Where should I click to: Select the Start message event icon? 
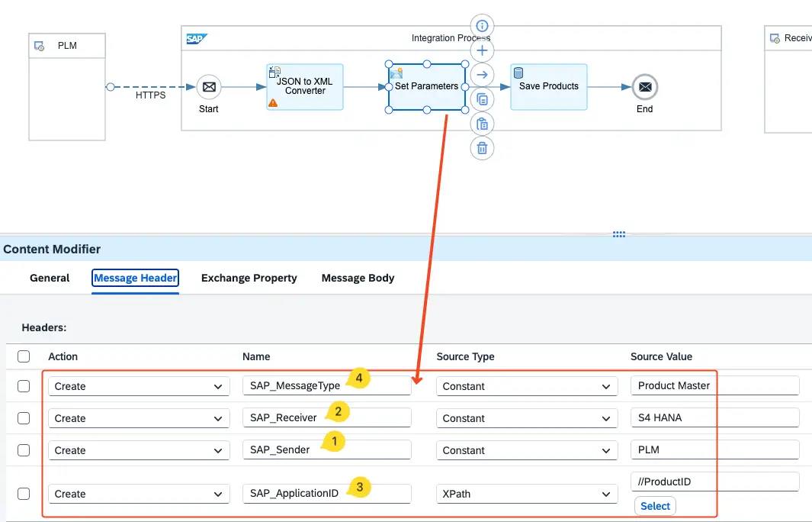click(x=209, y=87)
